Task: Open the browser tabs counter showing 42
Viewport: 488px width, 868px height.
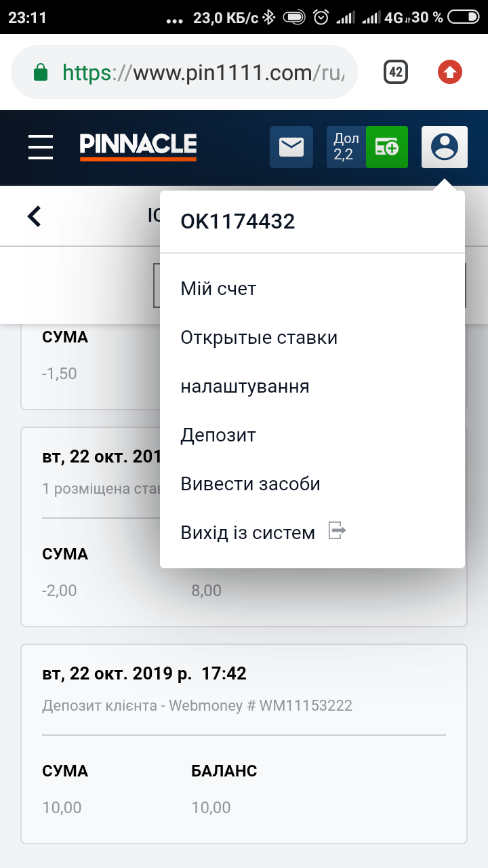Action: point(396,72)
